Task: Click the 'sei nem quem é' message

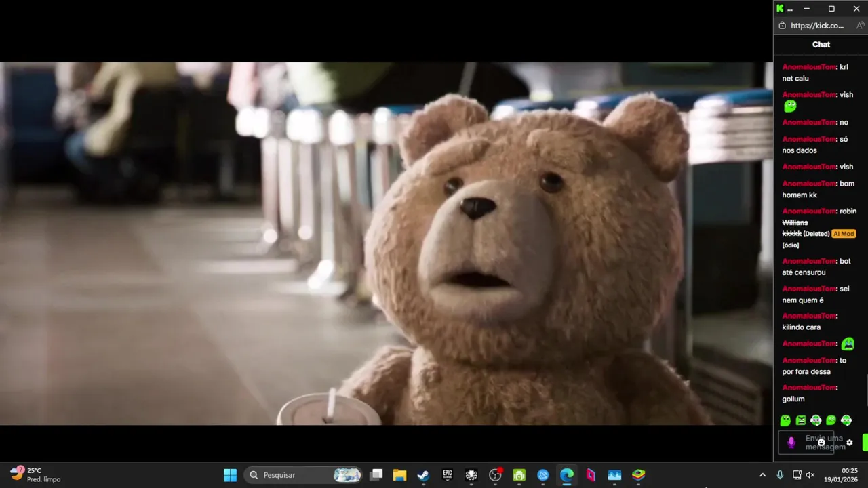Action: (815, 294)
